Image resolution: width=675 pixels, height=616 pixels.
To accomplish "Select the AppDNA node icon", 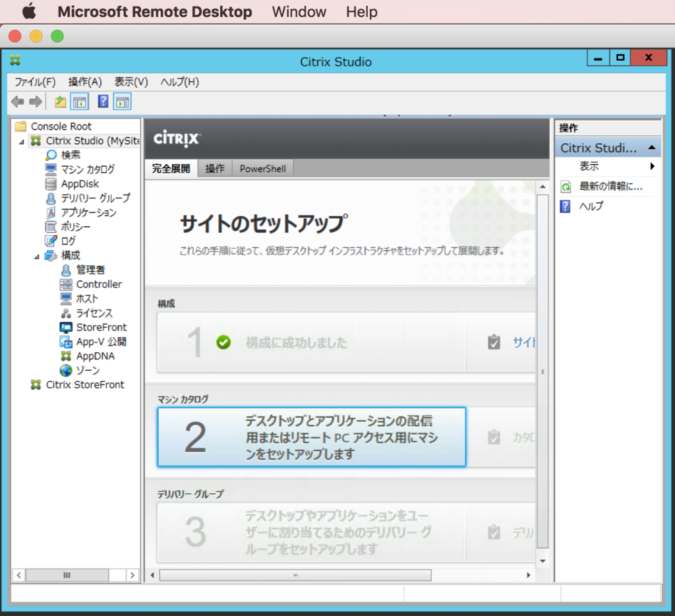I will 66,356.
